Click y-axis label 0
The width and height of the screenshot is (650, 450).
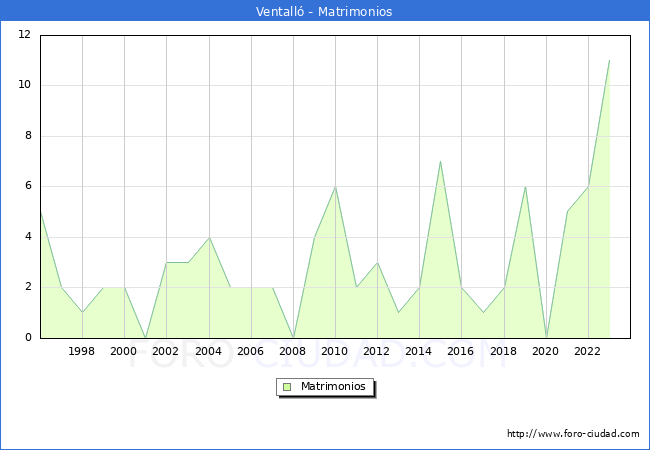pos(28,337)
